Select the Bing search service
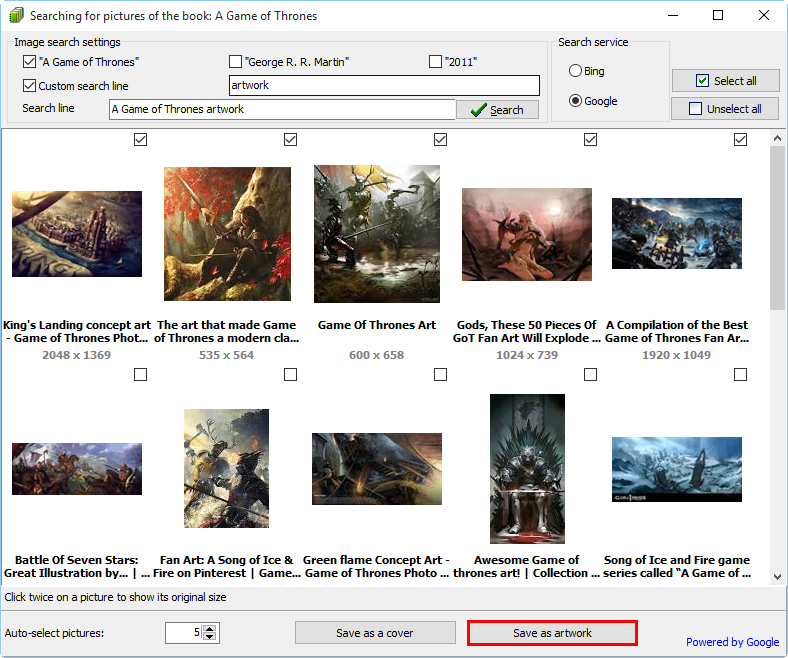Screen dimensions: 788x658 tap(575, 71)
